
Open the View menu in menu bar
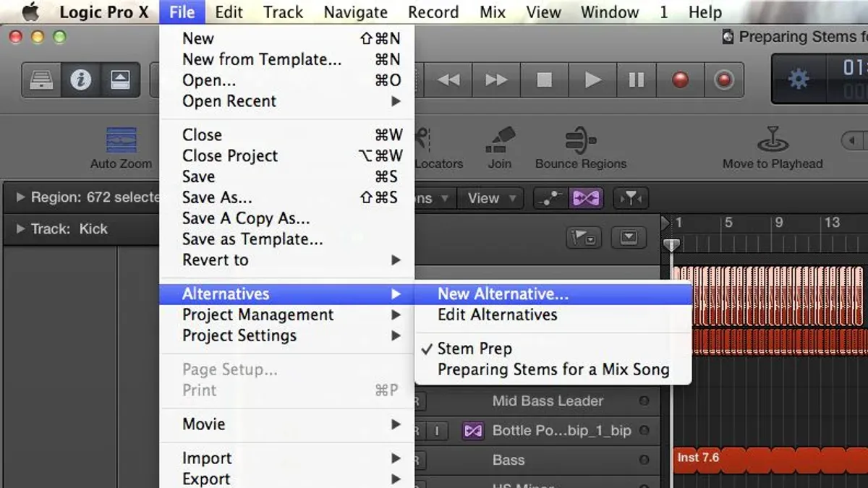point(543,12)
